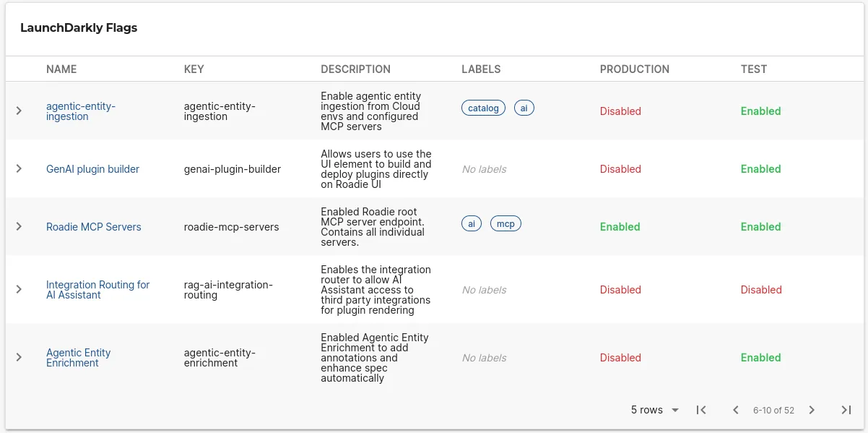The image size is (868, 433).
Task: Click the chevron beside Roadie MCP Servers
Action: (x=19, y=226)
